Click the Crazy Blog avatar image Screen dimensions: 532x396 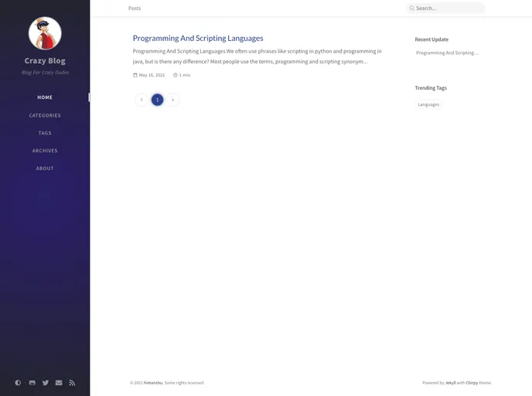coord(45,33)
